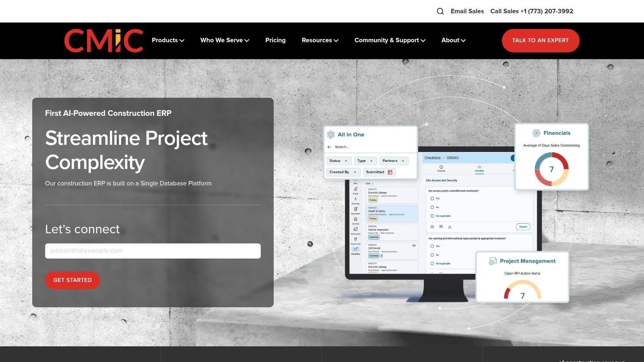Click the Email Sales link
The image size is (644, 362).
click(x=467, y=11)
